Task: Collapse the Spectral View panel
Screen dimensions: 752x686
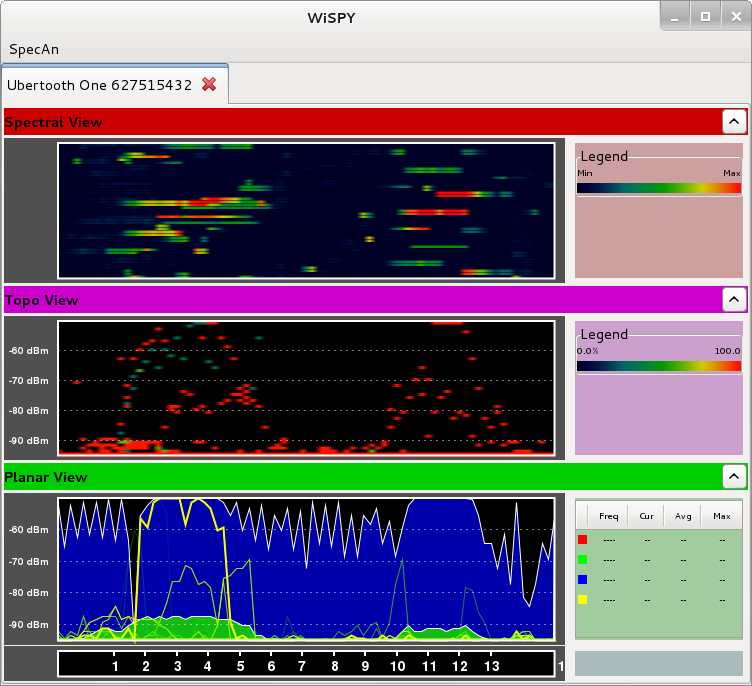Action: click(734, 121)
